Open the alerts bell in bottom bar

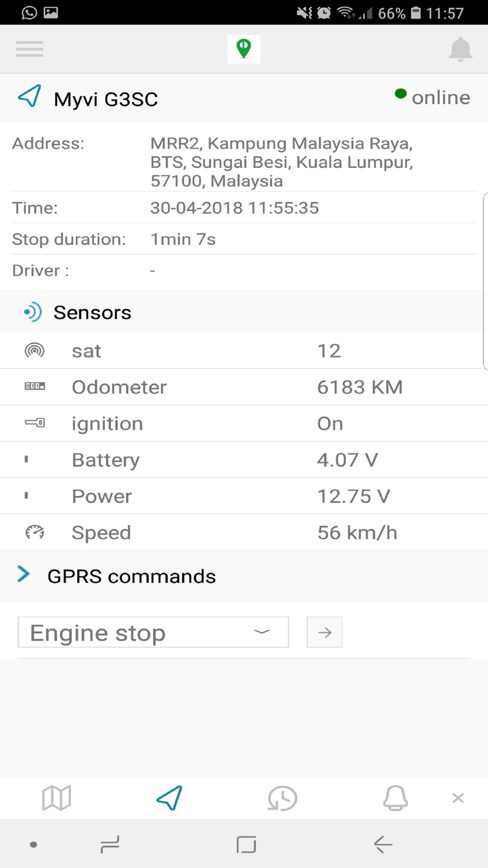click(395, 798)
